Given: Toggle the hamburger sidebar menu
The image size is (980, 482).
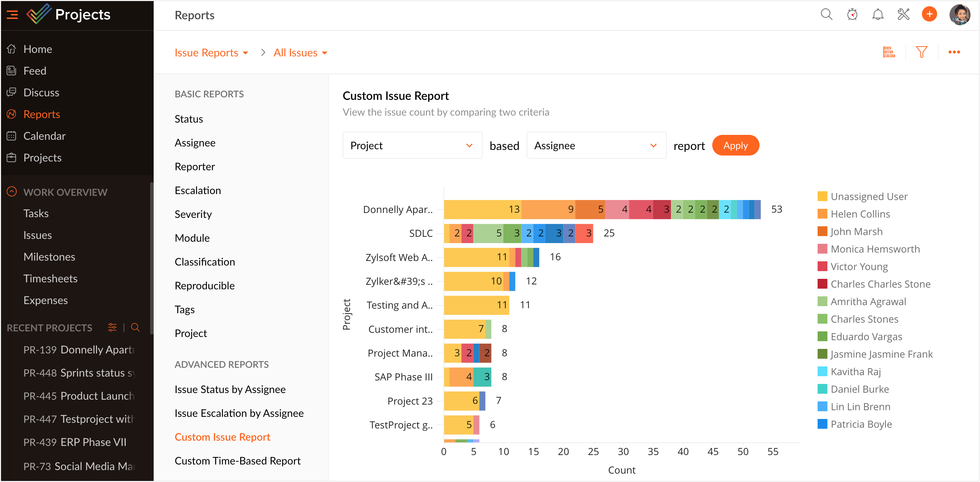Looking at the screenshot, I should point(12,15).
